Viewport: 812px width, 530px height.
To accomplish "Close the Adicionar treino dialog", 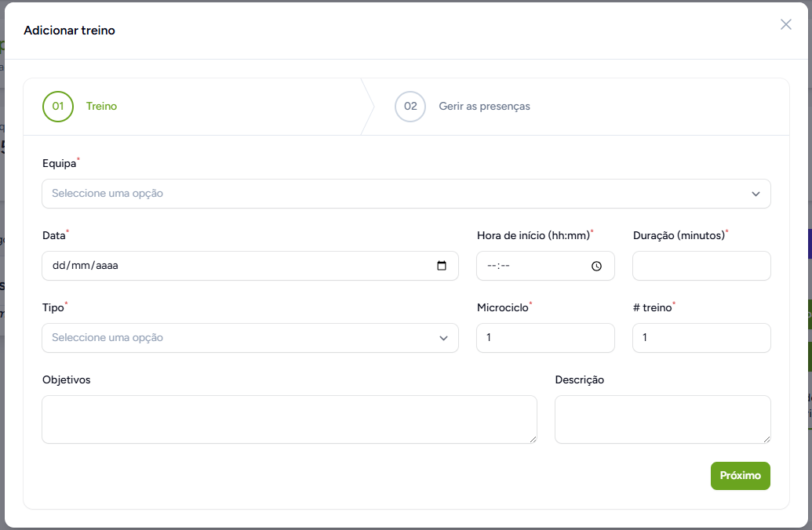I will point(785,24).
